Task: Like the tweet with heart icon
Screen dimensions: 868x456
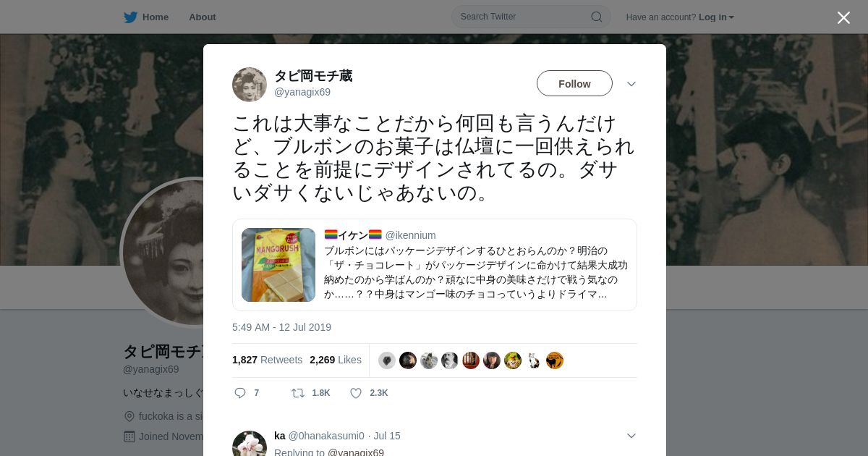Action: (x=356, y=393)
